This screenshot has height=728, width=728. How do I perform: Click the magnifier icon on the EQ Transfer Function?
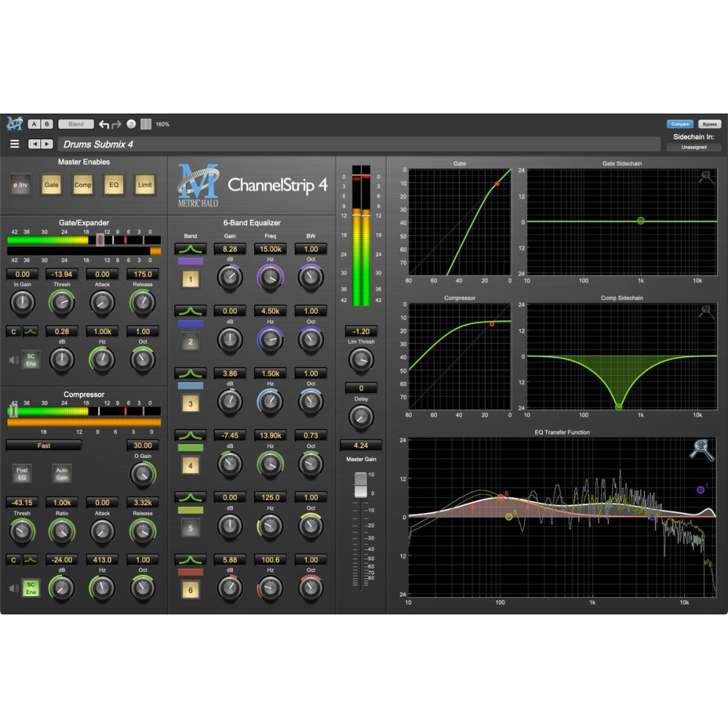pos(701,451)
